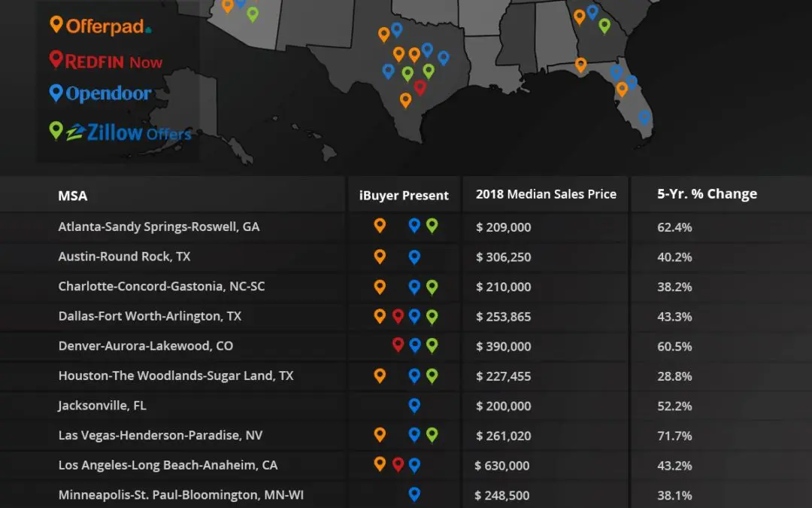Select the green Zillow Offers legend pin
Screen dimensions: 812x508
56,130
